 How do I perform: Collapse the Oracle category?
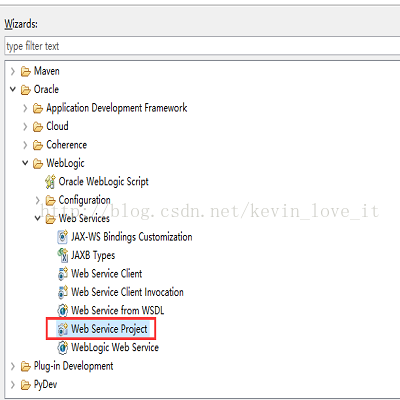click(x=13, y=89)
